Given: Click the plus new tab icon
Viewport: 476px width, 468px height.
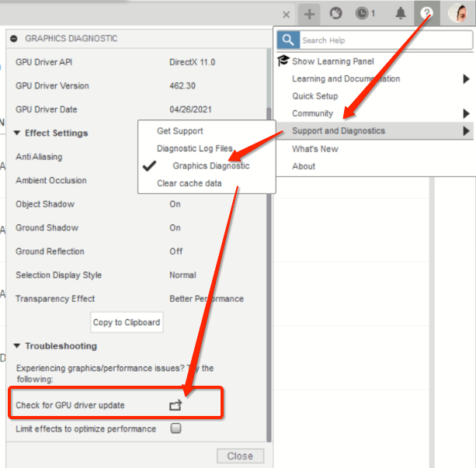Looking at the screenshot, I should pos(309,14).
